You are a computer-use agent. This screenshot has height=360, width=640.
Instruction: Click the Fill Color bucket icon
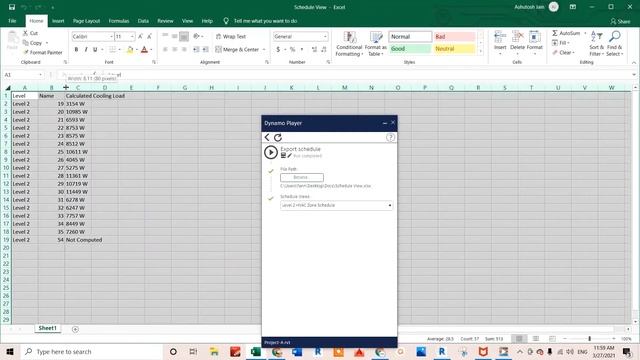[130, 49]
